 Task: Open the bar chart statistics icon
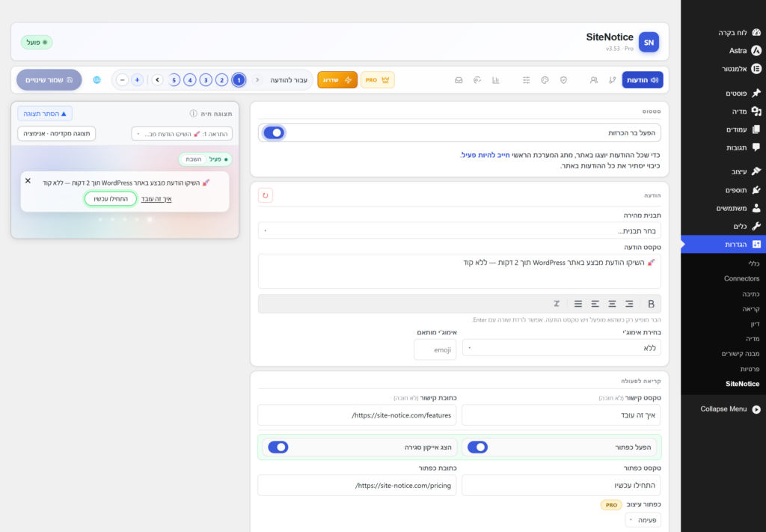coord(496,80)
